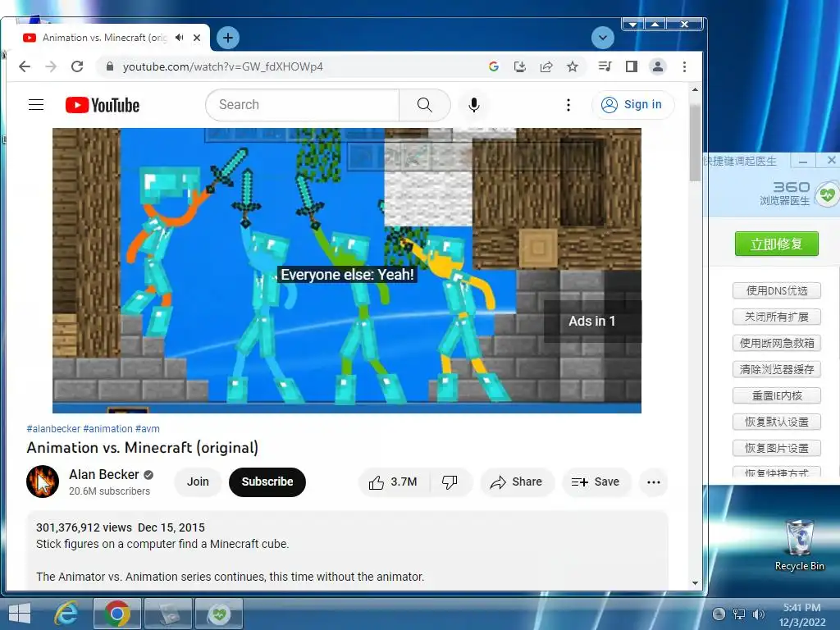Open the Alan Becker channel name link
Image resolution: width=840 pixels, height=630 pixels.
104,474
